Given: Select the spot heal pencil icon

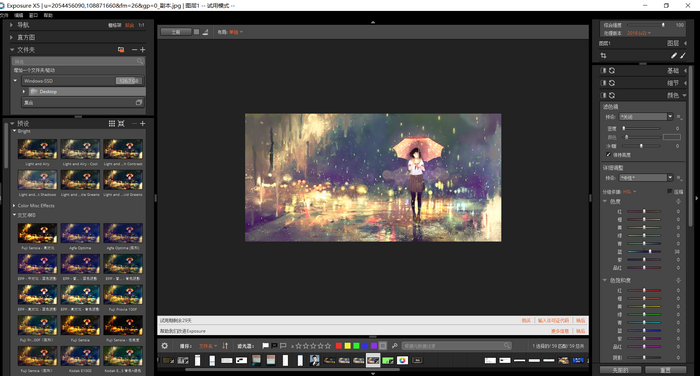Looking at the screenshot, I should [674, 55].
